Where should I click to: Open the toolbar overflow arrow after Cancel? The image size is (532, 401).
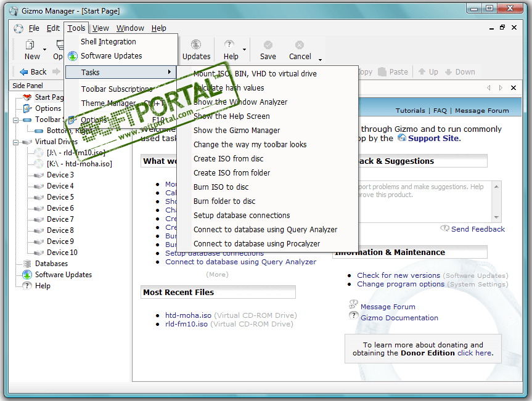[320, 60]
